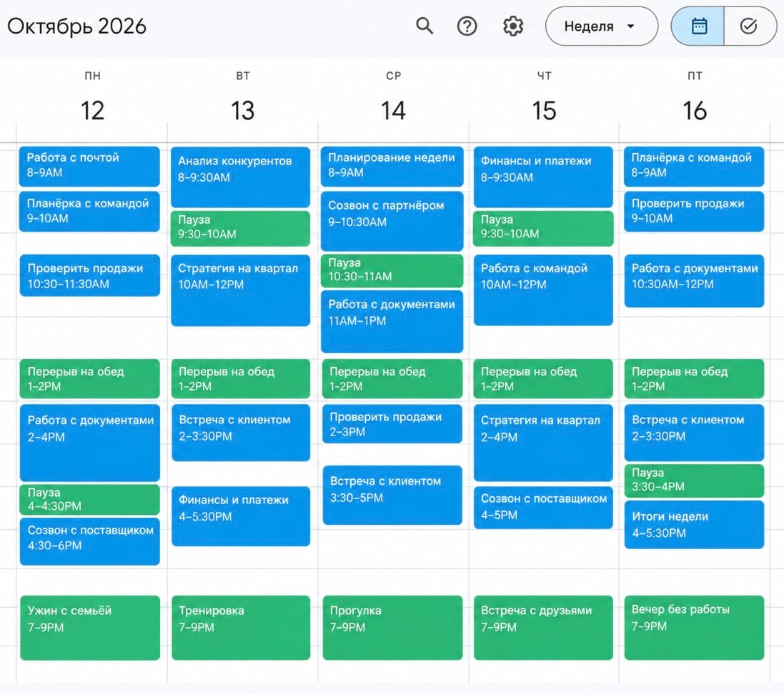Open the Встреча с друзьями event
This screenshot has height=695, width=784.
coord(543,628)
